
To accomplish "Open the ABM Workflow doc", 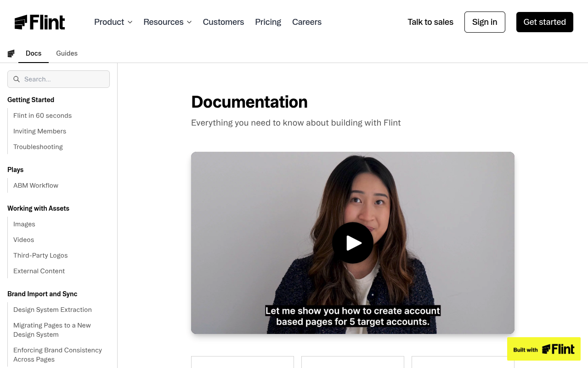I will click(36, 185).
